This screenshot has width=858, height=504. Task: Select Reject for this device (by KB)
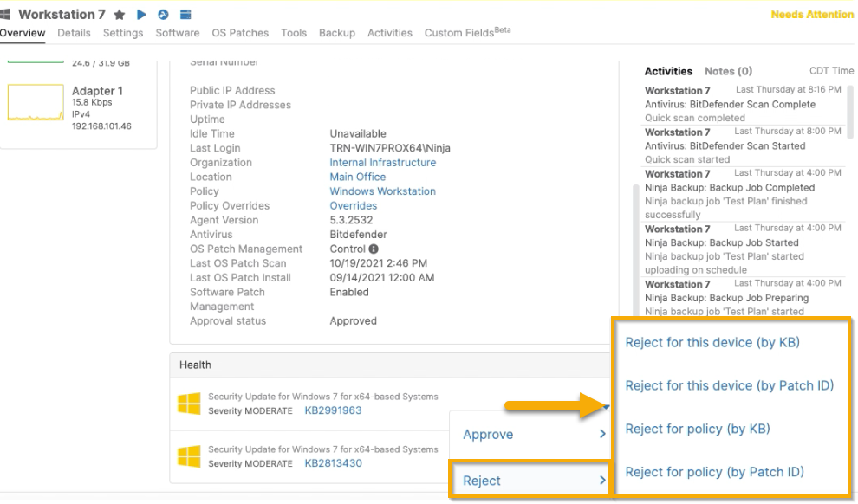pyautogui.click(x=712, y=342)
